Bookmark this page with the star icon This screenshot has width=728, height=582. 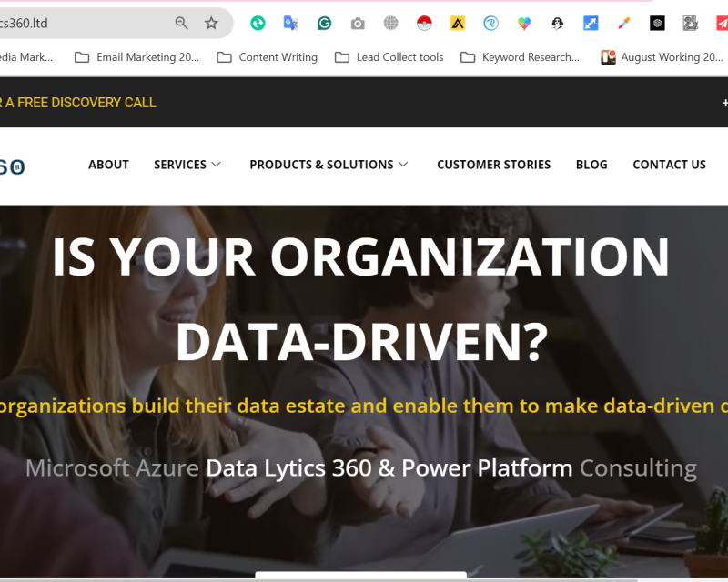click(x=211, y=23)
